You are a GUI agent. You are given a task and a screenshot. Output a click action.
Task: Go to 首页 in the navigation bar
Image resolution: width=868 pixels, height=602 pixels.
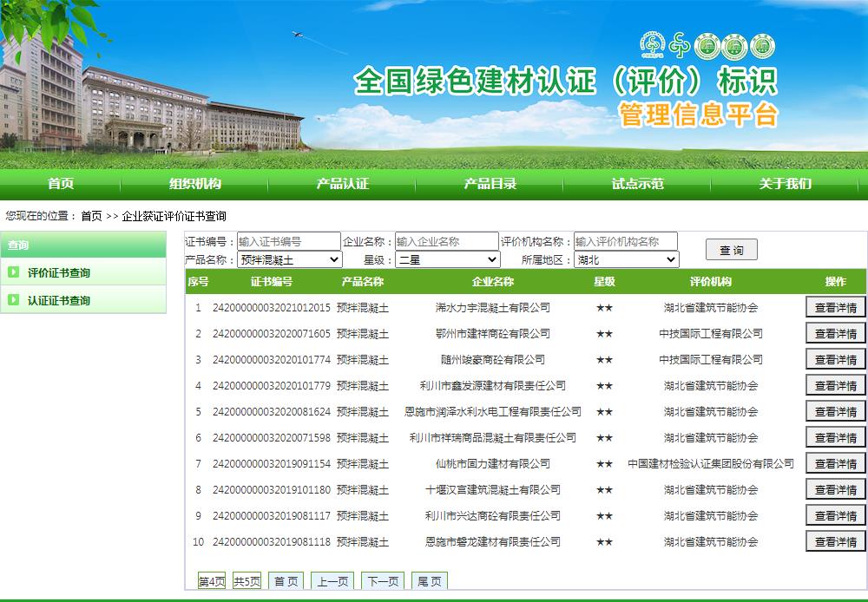point(61,184)
